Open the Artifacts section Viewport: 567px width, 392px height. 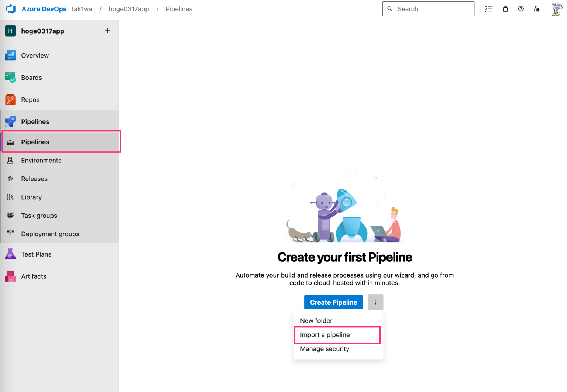pyautogui.click(x=34, y=276)
